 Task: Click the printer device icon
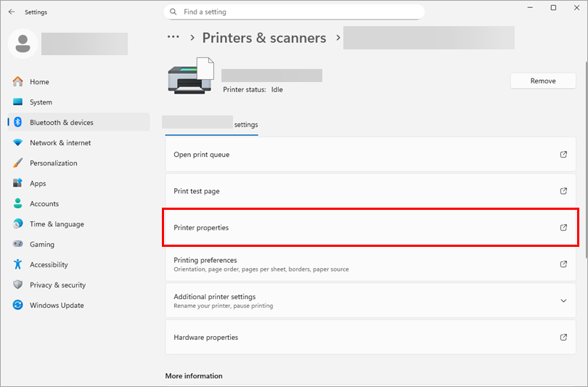190,76
